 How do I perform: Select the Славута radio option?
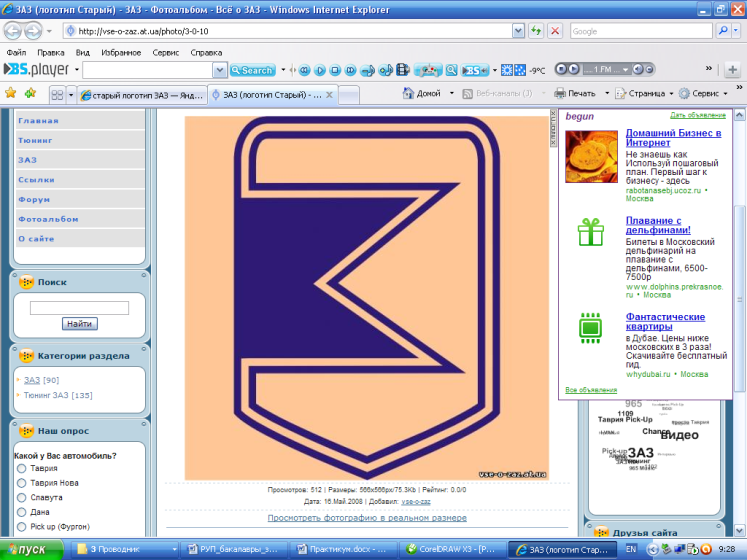pos(21,498)
